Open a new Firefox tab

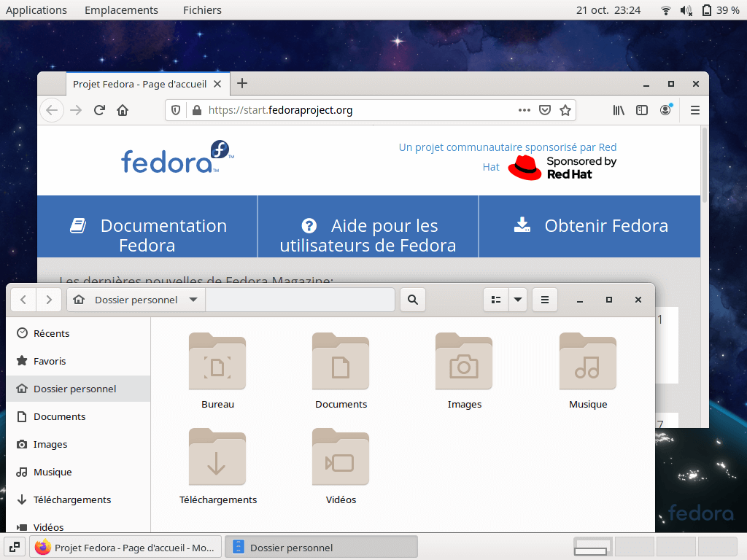tap(242, 83)
